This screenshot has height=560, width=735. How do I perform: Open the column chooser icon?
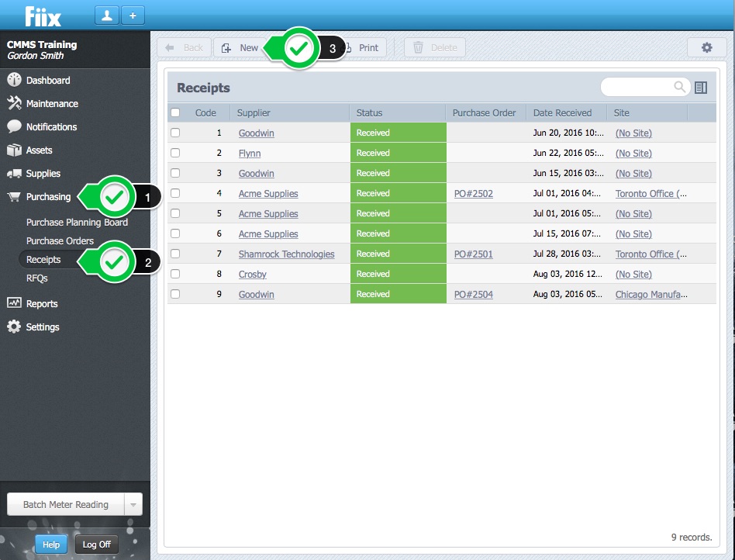click(701, 87)
